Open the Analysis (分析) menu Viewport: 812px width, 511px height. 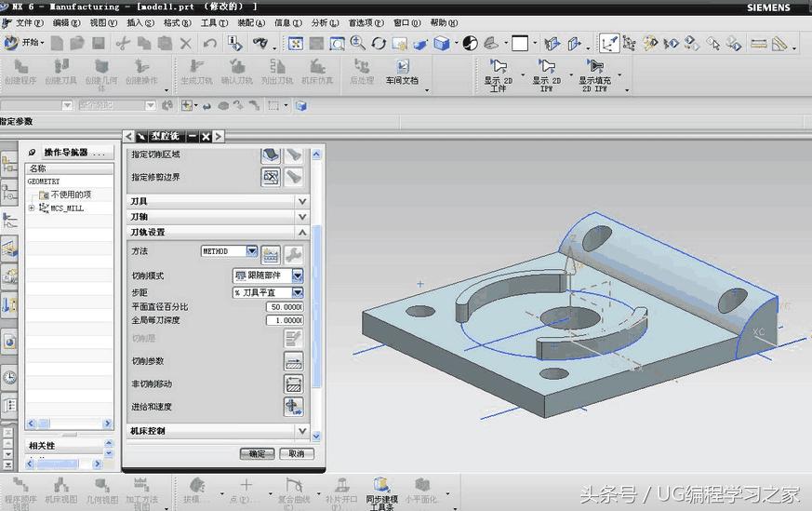pos(325,22)
